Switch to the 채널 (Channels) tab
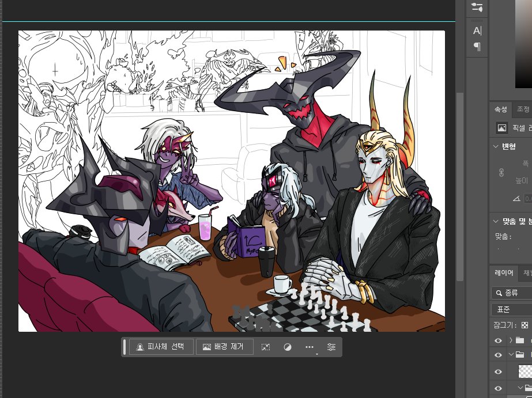This screenshot has height=398, width=532. click(x=527, y=273)
